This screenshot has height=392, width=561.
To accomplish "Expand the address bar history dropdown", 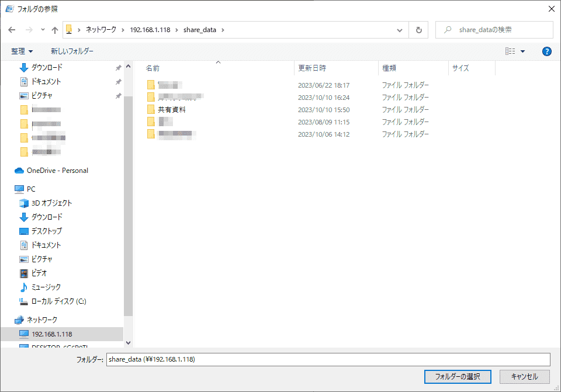I will point(400,30).
